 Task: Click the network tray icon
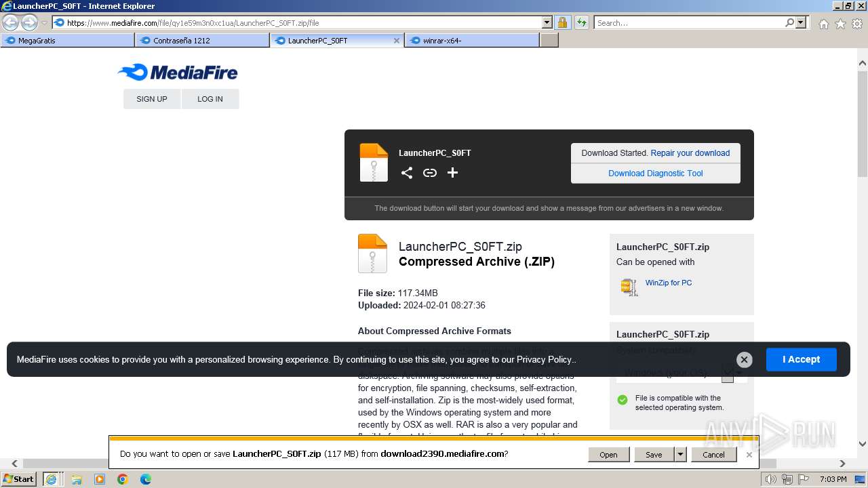pyautogui.click(x=787, y=479)
